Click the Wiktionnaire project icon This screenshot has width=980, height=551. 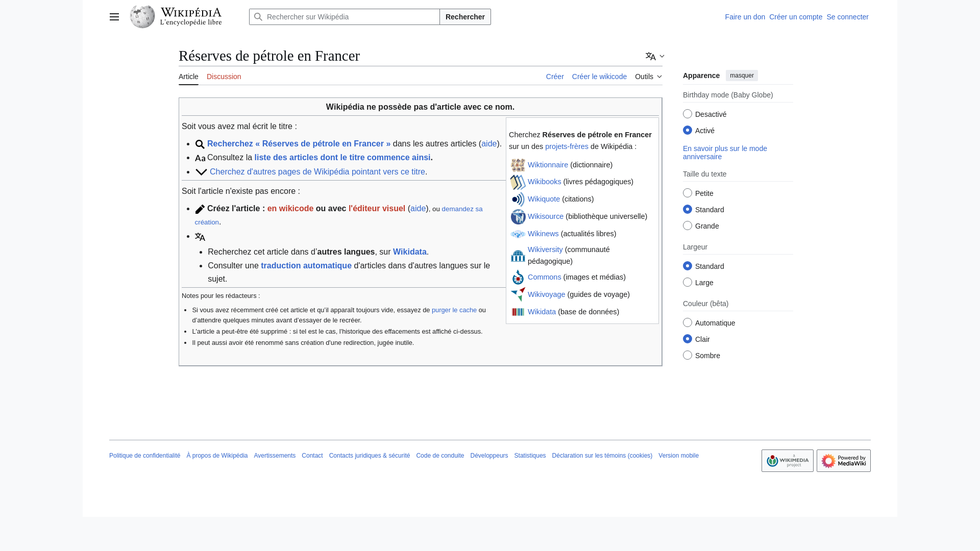click(x=518, y=165)
